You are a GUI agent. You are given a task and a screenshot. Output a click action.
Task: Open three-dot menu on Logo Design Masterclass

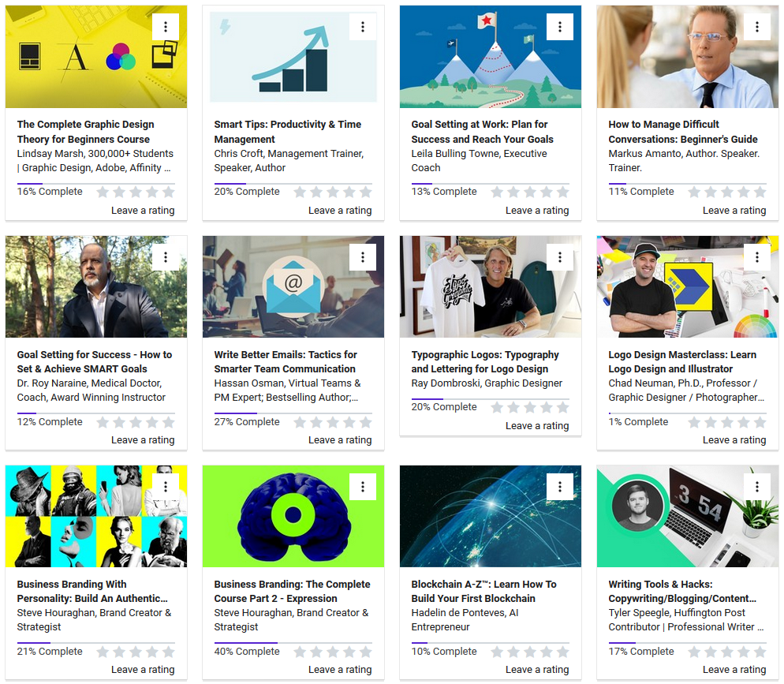click(757, 257)
